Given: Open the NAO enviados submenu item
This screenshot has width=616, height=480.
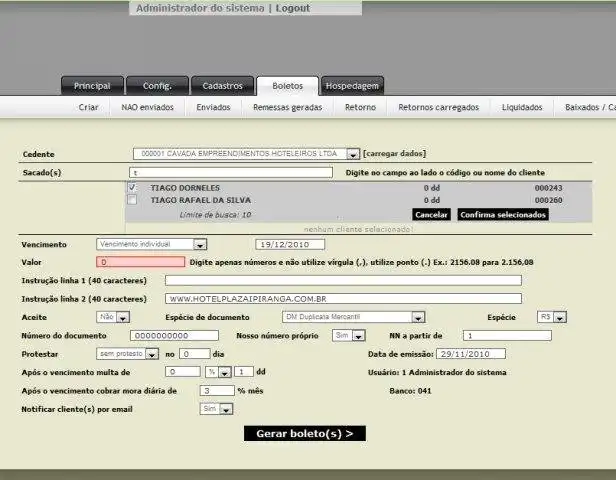Looking at the screenshot, I should pos(147,107).
